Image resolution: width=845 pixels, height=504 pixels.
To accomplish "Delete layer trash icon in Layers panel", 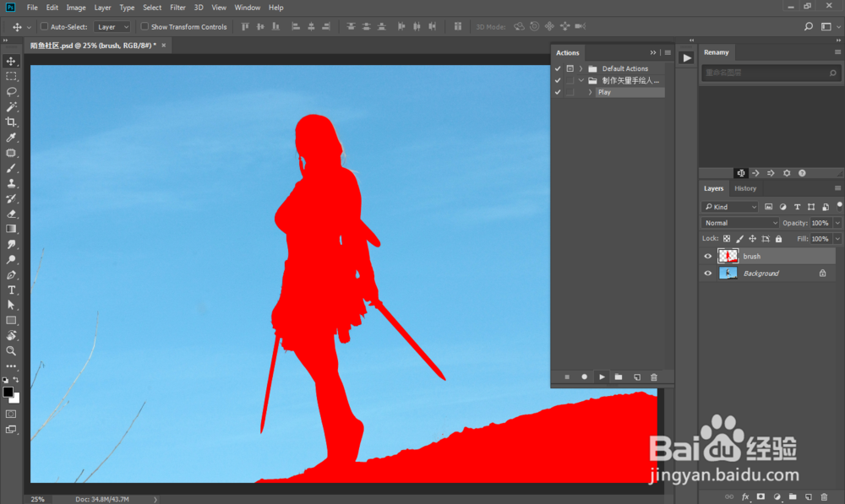I will click(824, 496).
